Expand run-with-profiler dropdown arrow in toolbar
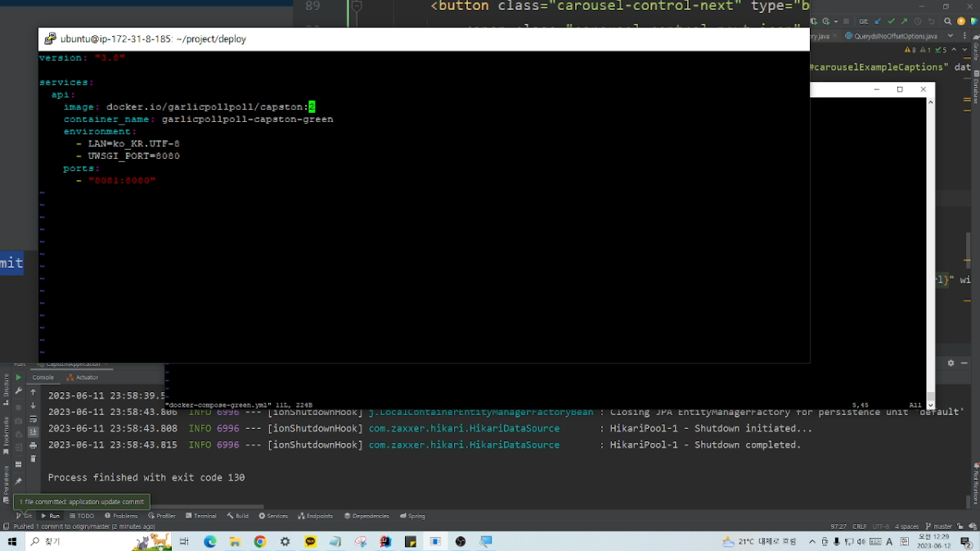This screenshot has width=980, height=551. 836,21
